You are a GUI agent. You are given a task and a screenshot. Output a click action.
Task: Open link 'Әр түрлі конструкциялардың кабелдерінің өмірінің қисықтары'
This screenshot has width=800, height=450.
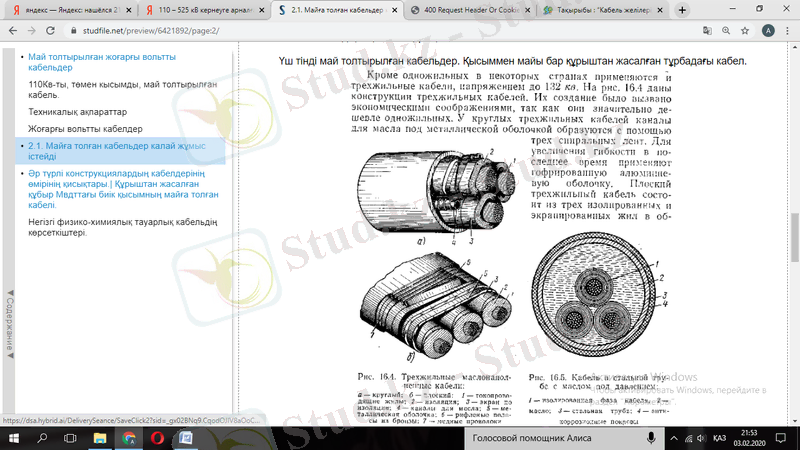[121, 187]
